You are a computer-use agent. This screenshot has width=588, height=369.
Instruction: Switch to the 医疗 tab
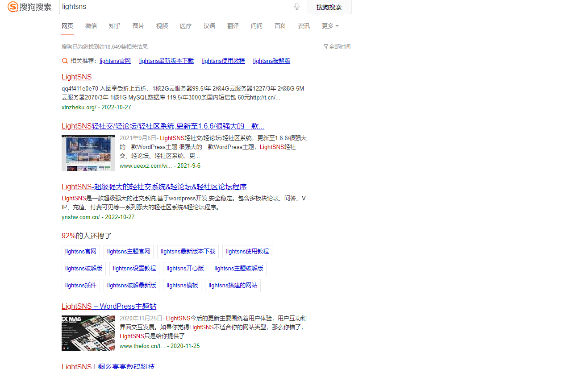pos(186,26)
